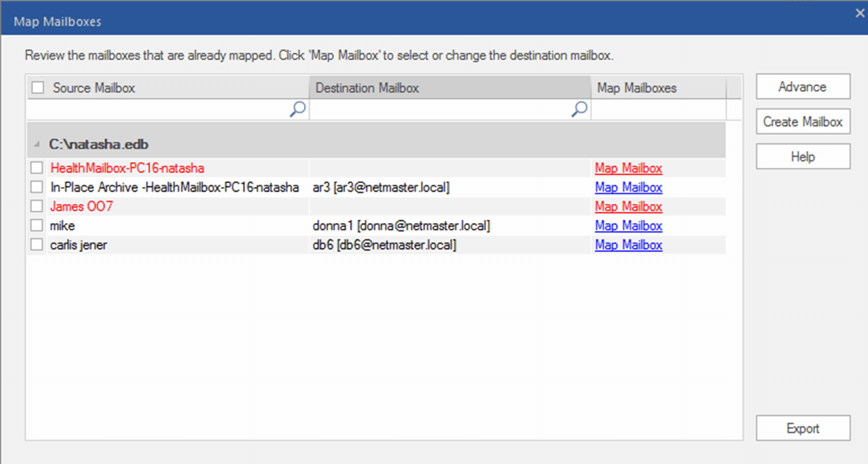Open Advance options
The image size is (868, 464).
802,88
